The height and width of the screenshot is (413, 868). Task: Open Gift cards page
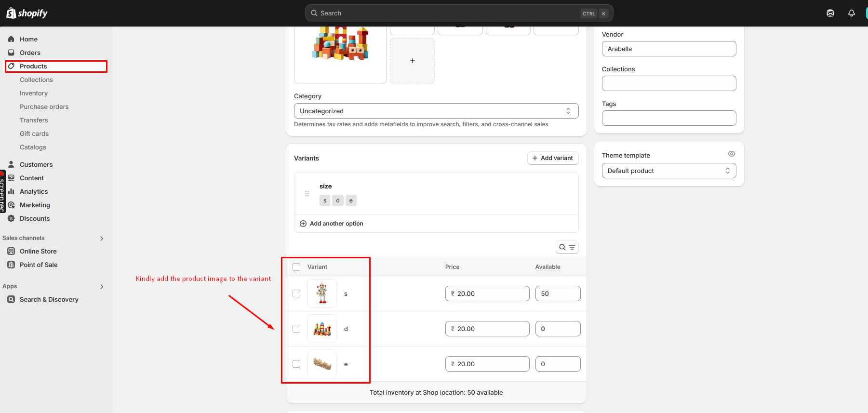pyautogui.click(x=34, y=133)
